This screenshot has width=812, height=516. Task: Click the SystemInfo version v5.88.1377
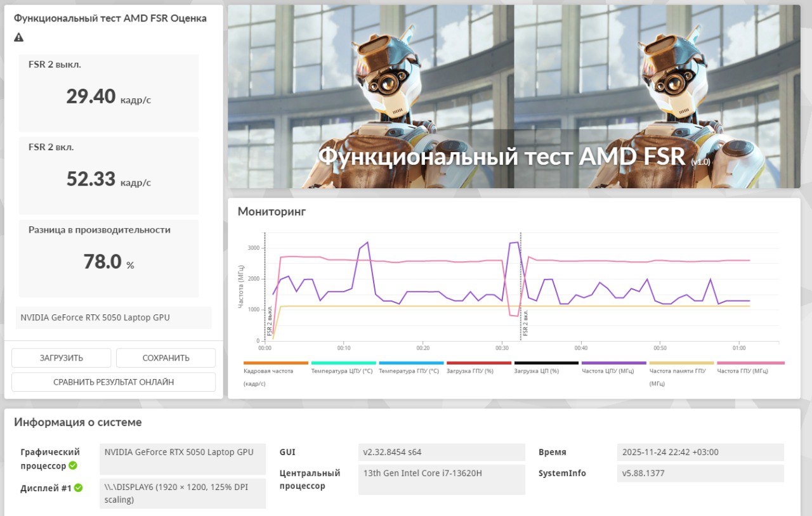click(700, 473)
